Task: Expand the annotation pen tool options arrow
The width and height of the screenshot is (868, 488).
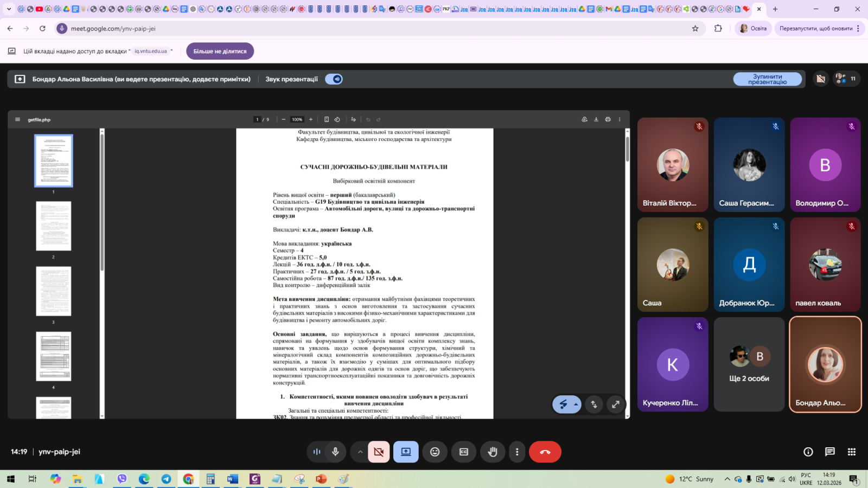Action: [x=576, y=404]
